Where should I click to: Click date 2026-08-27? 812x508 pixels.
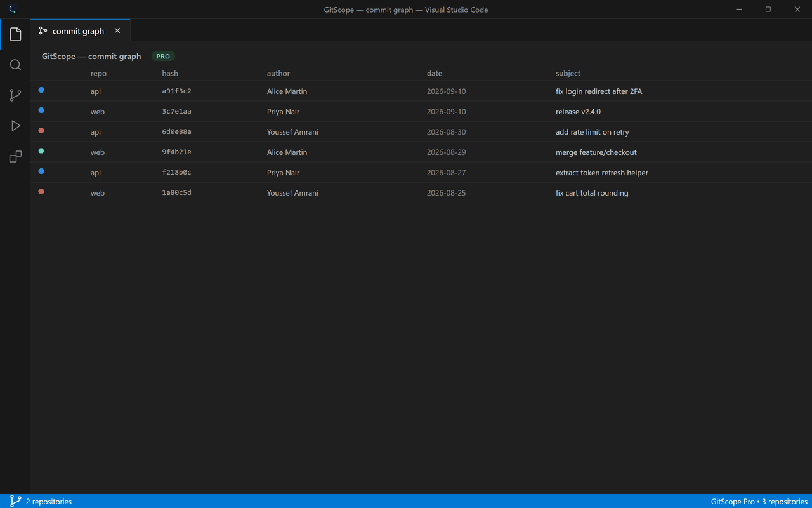pos(446,173)
